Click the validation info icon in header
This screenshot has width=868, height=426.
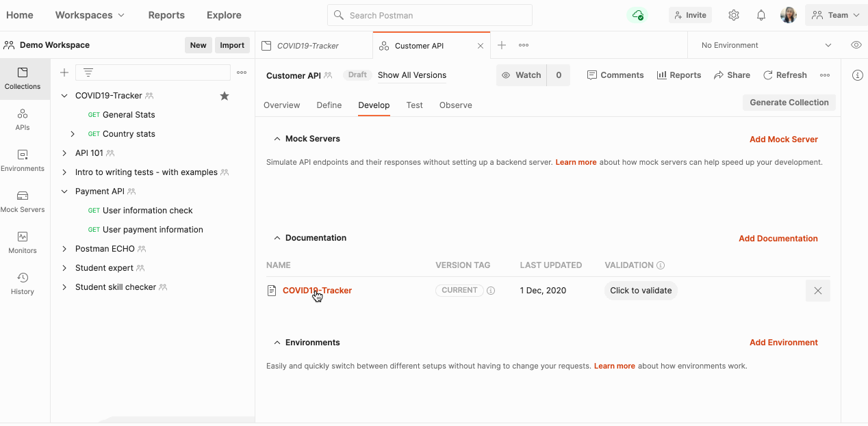(x=661, y=265)
